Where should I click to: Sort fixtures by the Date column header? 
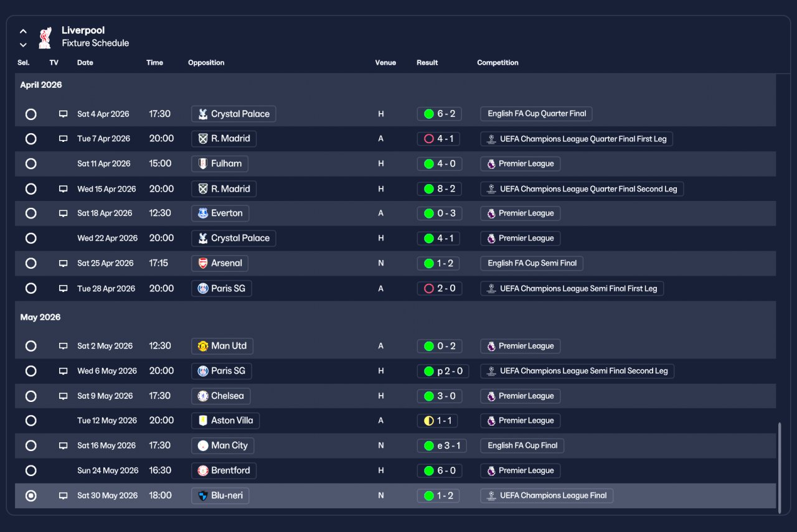pos(85,63)
